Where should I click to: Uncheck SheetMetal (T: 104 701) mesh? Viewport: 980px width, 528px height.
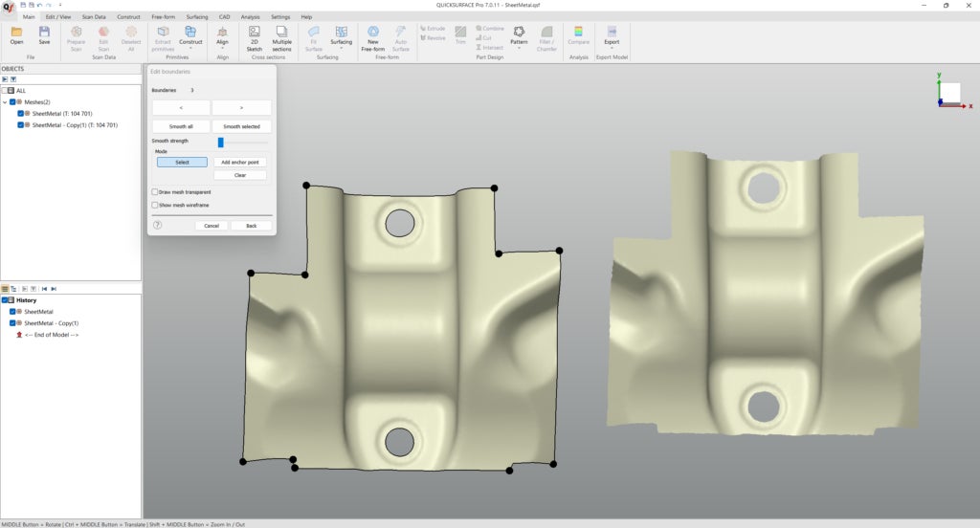[21, 114]
